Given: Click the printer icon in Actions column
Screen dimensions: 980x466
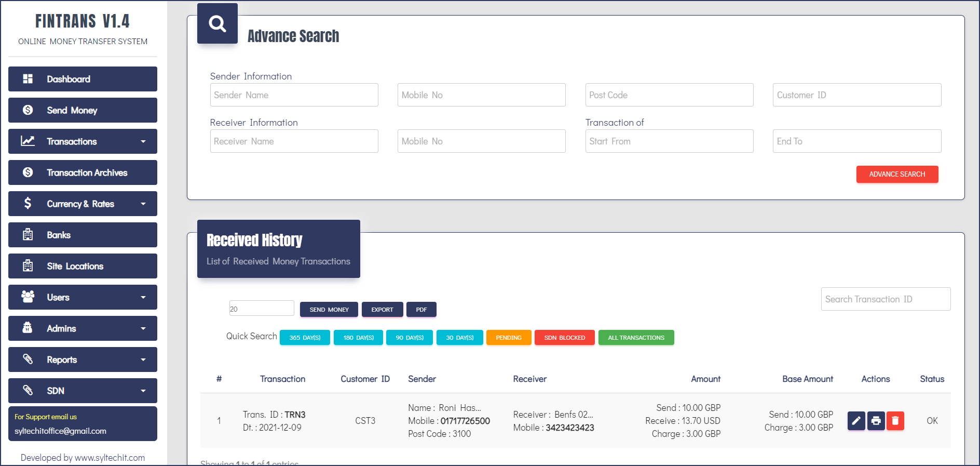Looking at the screenshot, I should click(876, 421).
